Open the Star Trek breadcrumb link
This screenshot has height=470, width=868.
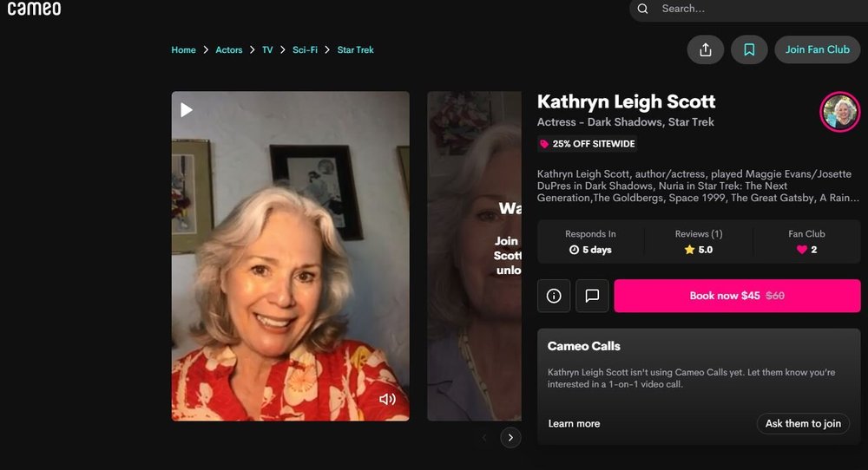tap(355, 49)
